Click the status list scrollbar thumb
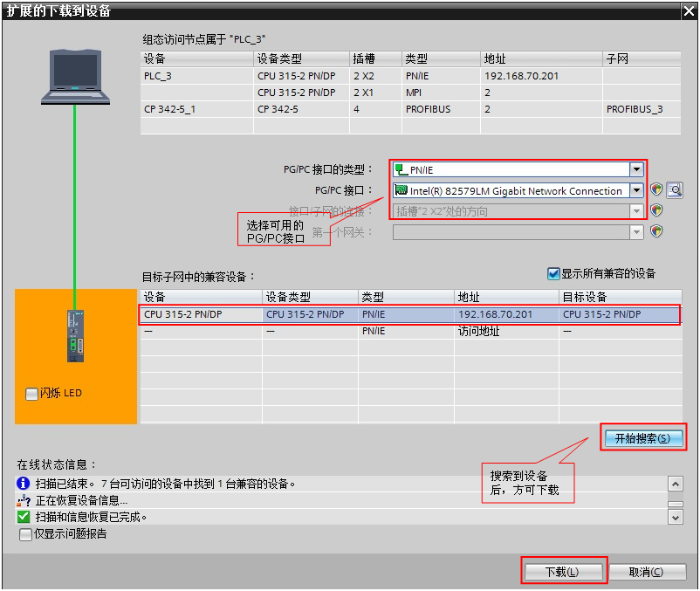Screen dimensions: 700x591 point(675,504)
